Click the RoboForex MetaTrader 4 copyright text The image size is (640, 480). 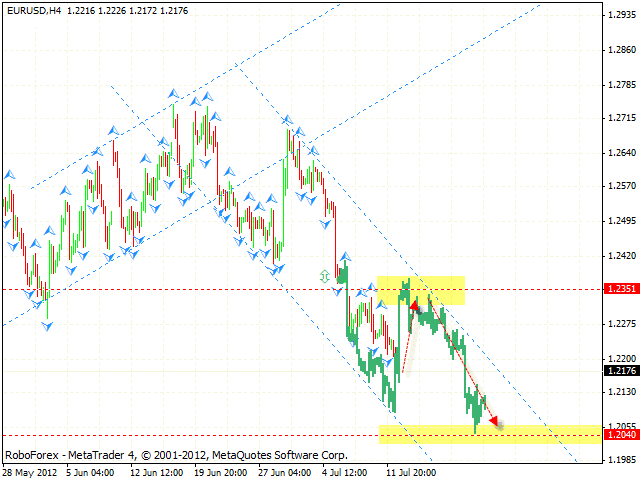176,455
